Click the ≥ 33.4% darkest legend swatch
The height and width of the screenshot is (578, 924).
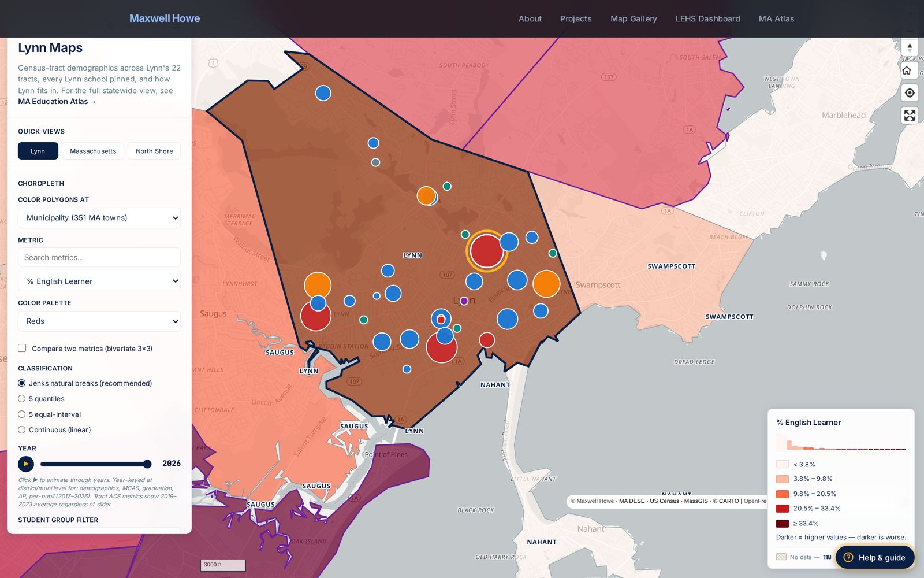(783, 523)
